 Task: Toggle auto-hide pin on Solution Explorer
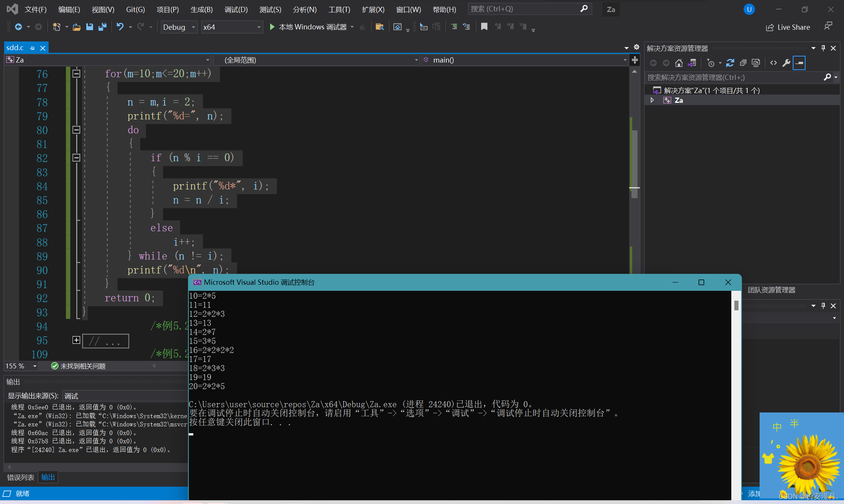click(823, 48)
